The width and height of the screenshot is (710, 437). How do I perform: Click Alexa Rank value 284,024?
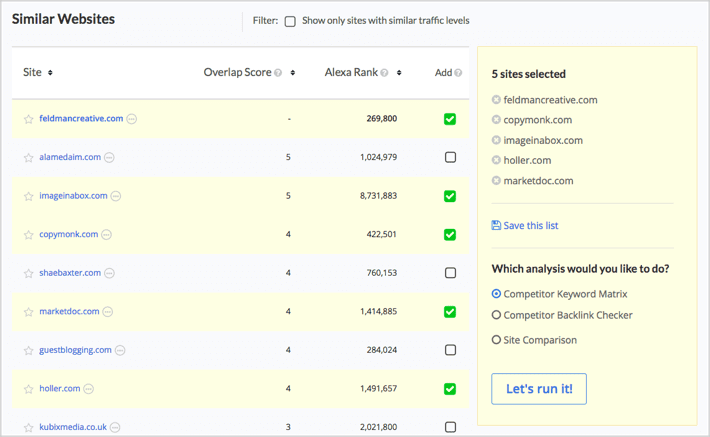382,350
